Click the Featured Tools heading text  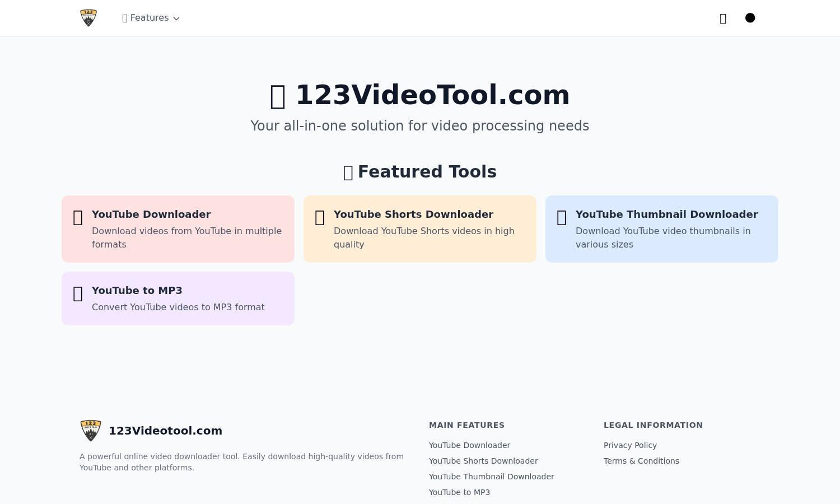427,172
